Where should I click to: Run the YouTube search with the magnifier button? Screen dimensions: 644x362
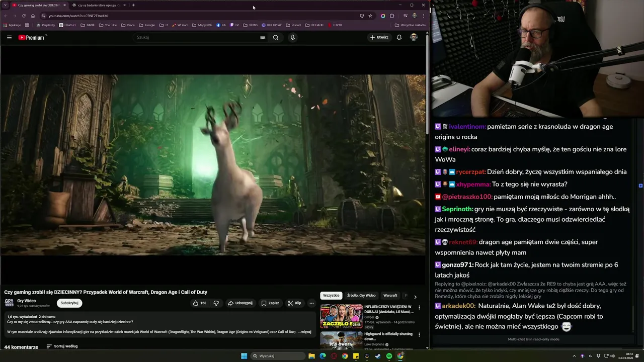click(x=276, y=37)
